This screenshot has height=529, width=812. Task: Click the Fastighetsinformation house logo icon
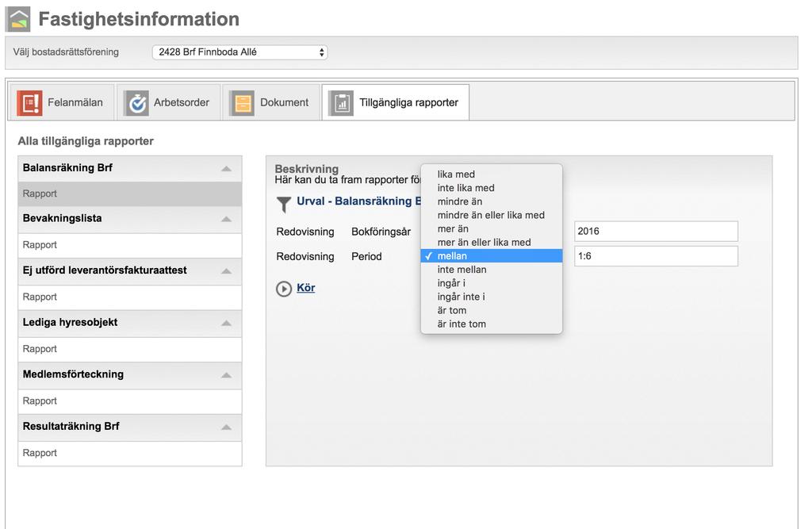click(x=17, y=19)
